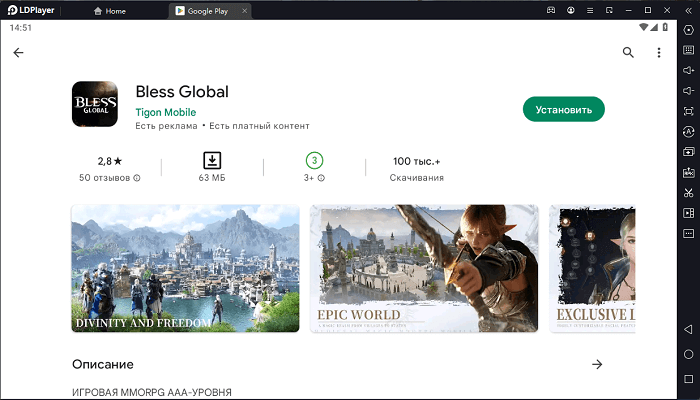Open keyboard mapping icon in sidebar
This screenshot has width=700, height=400.
(688, 50)
